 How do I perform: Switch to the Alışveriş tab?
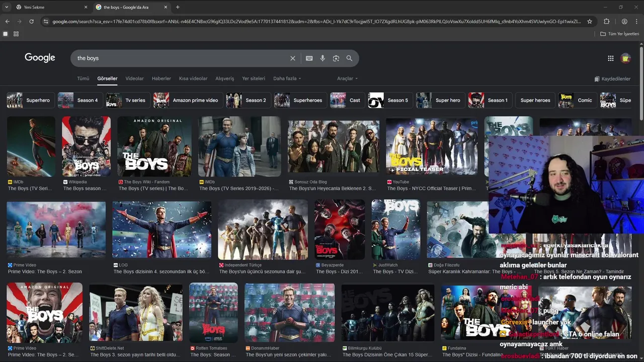pyautogui.click(x=225, y=78)
